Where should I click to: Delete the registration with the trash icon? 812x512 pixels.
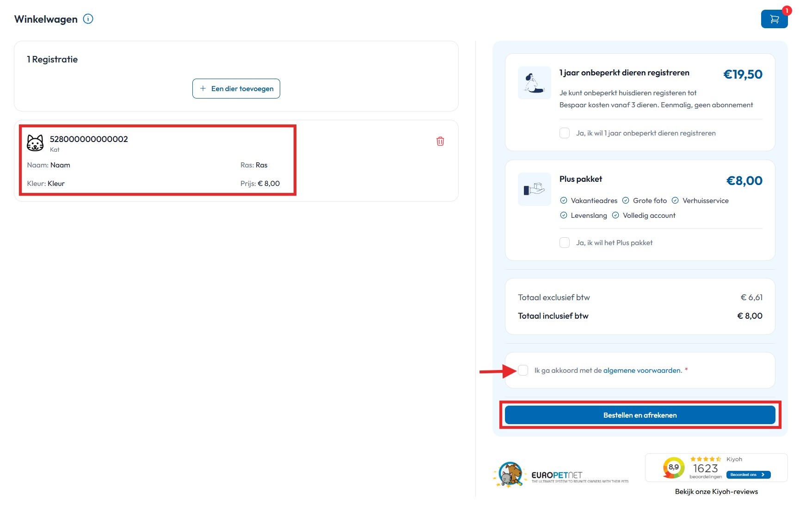(440, 142)
